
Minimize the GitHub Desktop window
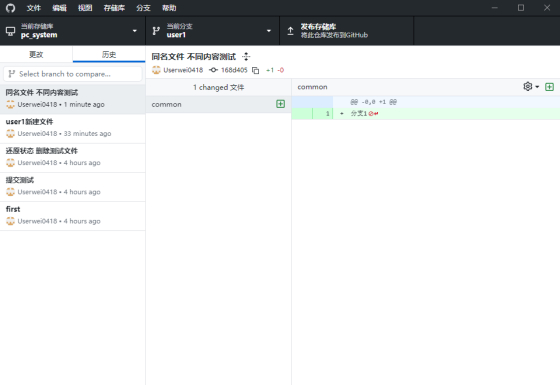pyautogui.click(x=495, y=8)
